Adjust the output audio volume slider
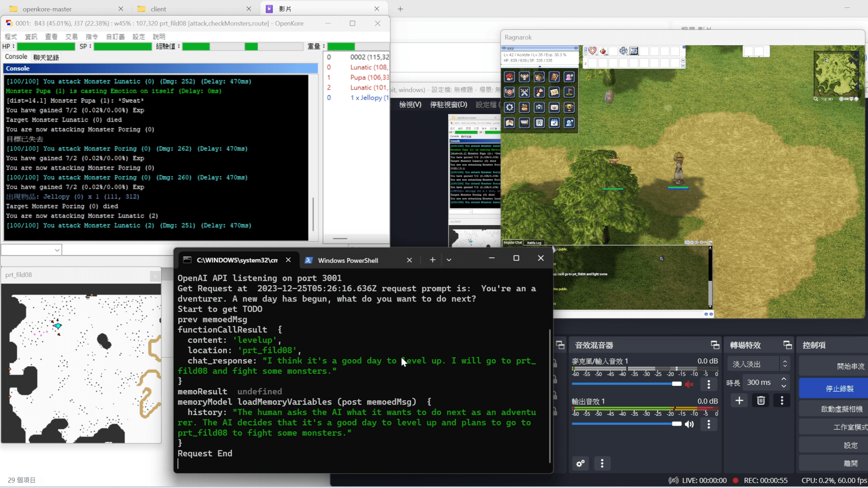Viewport: 868px width, 488px height. [x=627, y=424]
